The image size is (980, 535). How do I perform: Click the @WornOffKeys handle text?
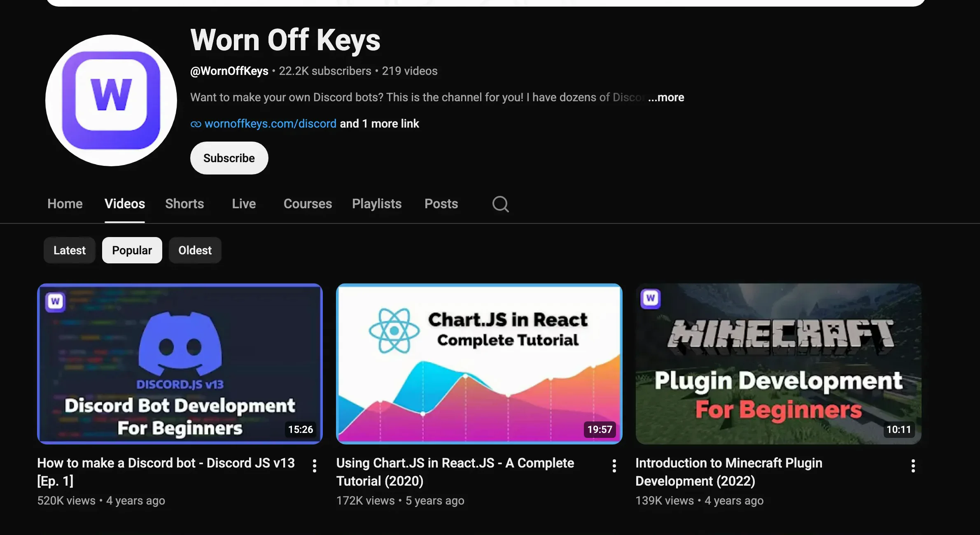pos(229,71)
